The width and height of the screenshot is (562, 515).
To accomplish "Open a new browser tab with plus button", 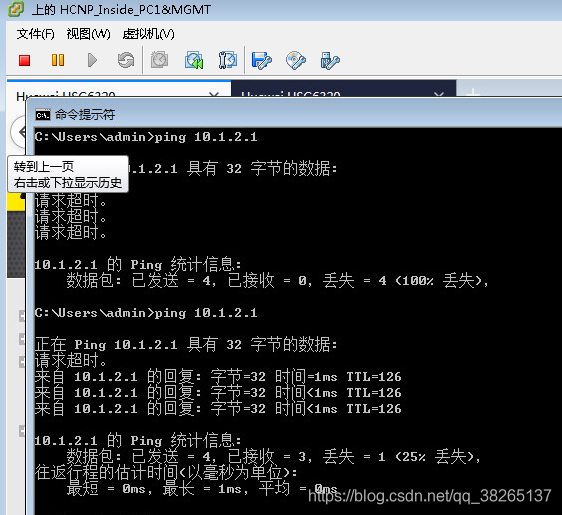I will click(x=473, y=92).
